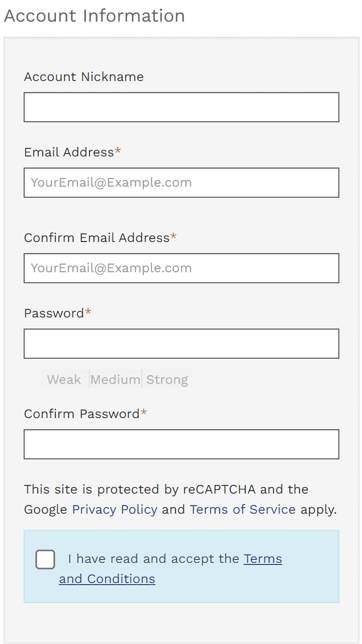Click the Weak password strength segment
The width and height of the screenshot is (362, 644).
64,379
